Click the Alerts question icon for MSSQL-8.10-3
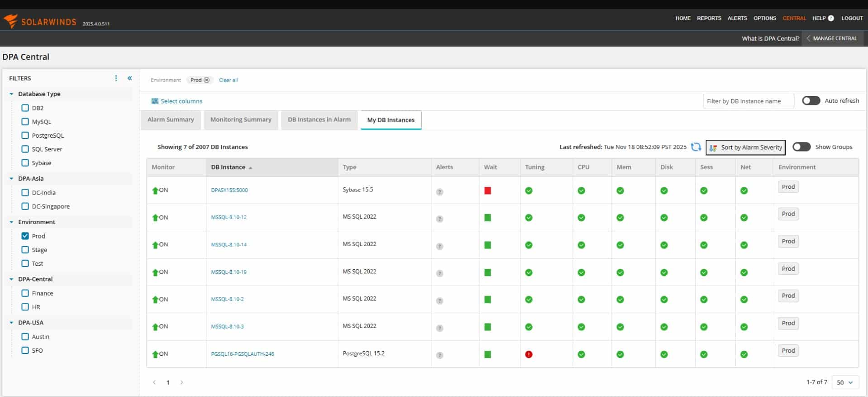This screenshot has width=868, height=397. (x=439, y=328)
